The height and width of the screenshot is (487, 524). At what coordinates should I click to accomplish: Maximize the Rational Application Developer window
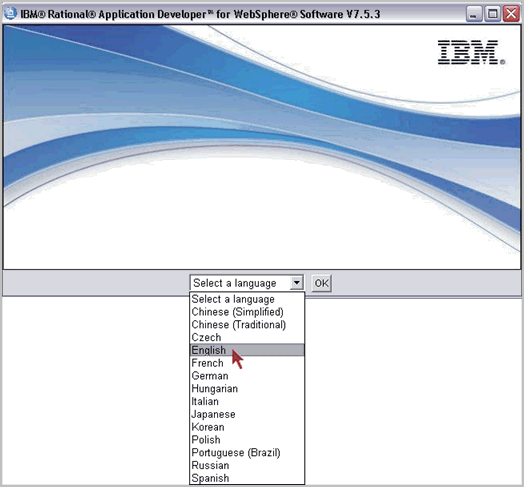click(x=492, y=14)
